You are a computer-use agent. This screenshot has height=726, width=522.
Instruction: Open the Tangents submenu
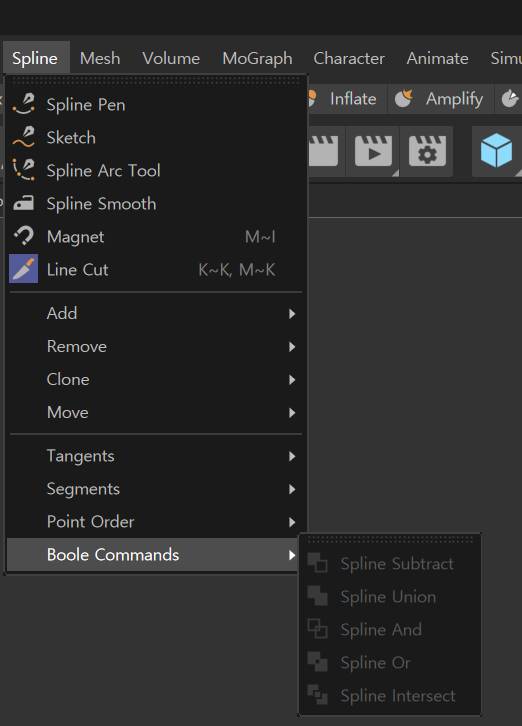point(156,456)
